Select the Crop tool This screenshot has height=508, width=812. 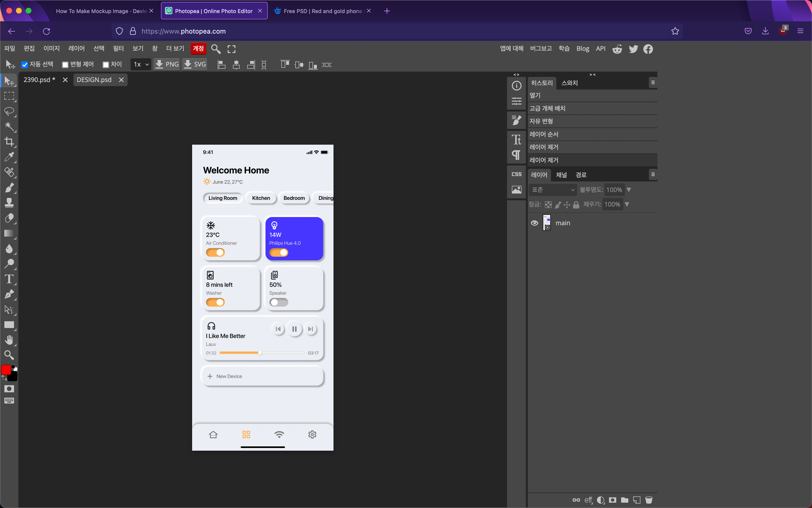click(9, 142)
